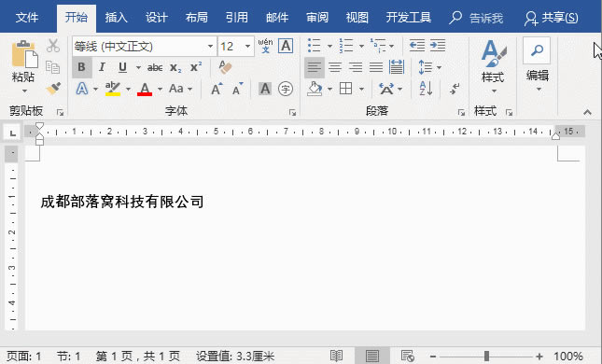The image size is (602, 364).
Task: Open the 开发工具 (Developer) tab
Action: pos(409,18)
